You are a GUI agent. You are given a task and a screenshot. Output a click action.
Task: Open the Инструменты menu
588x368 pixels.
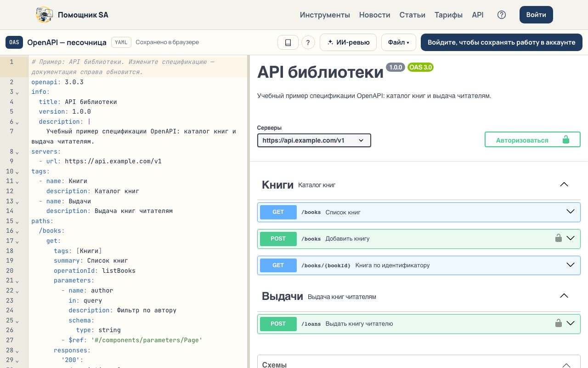click(x=325, y=15)
